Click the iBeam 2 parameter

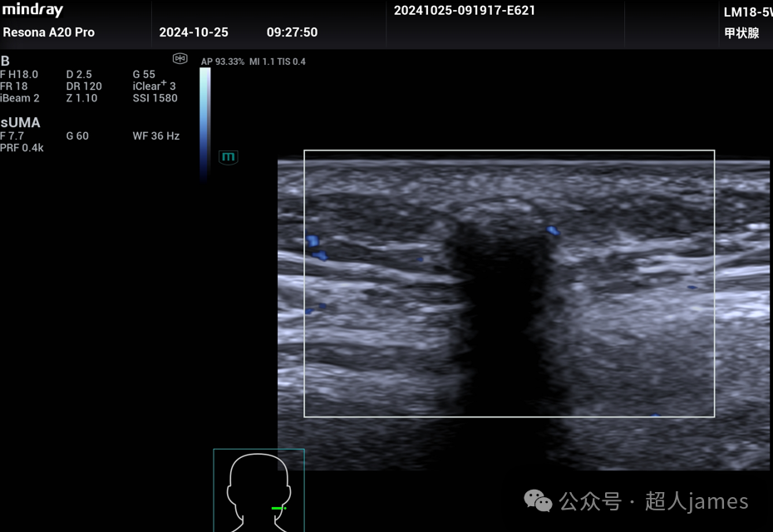[20, 98]
